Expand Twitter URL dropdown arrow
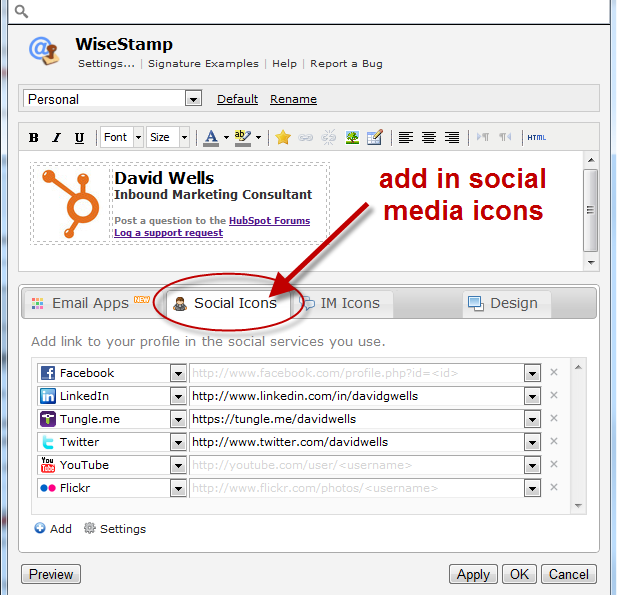 point(532,442)
